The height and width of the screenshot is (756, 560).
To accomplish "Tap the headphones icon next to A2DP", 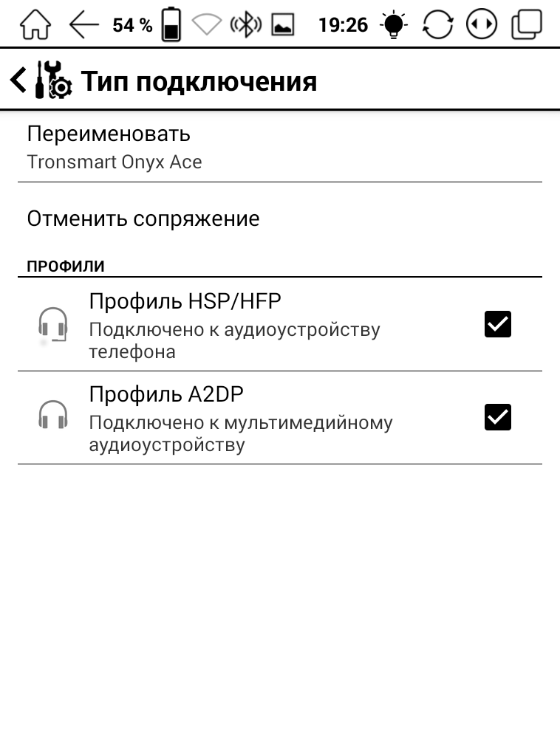I will pyautogui.click(x=53, y=415).
